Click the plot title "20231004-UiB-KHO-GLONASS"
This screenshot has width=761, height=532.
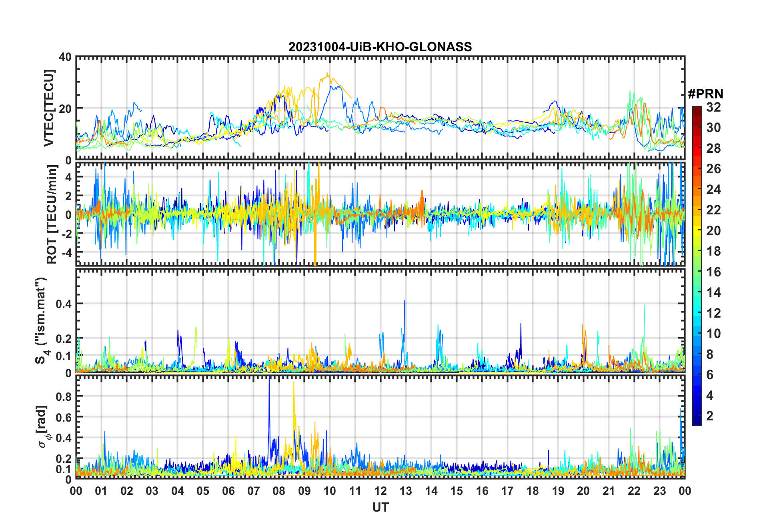(380, 47)
